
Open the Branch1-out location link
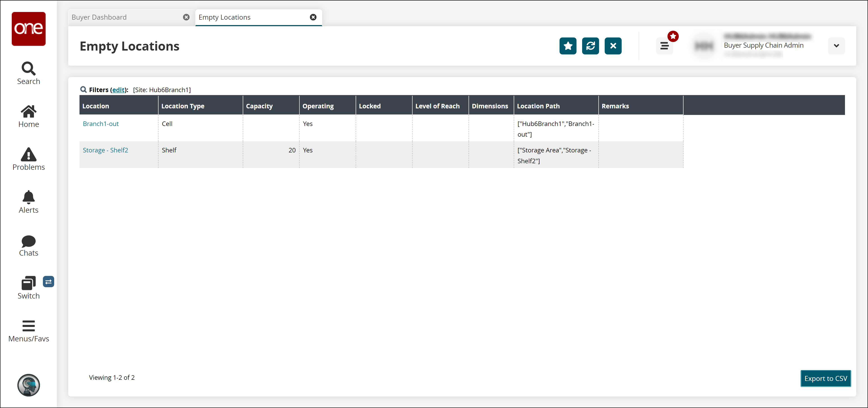(101, 124)
